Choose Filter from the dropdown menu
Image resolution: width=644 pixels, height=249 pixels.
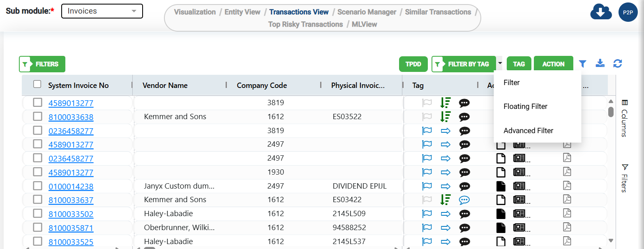point(538,83)
